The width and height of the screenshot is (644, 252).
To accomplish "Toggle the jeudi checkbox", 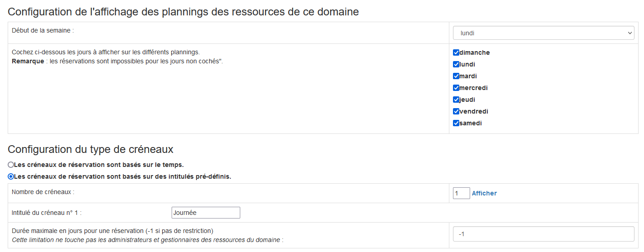I will pos(456,100).
